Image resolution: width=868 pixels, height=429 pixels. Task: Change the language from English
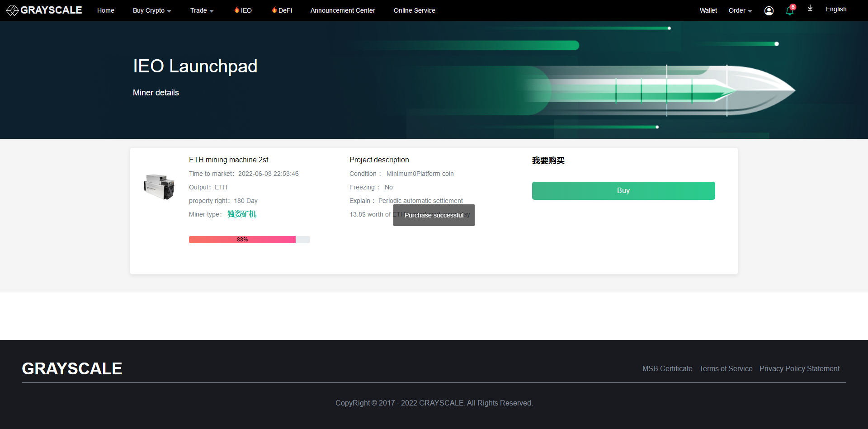[x=836, y=9]
